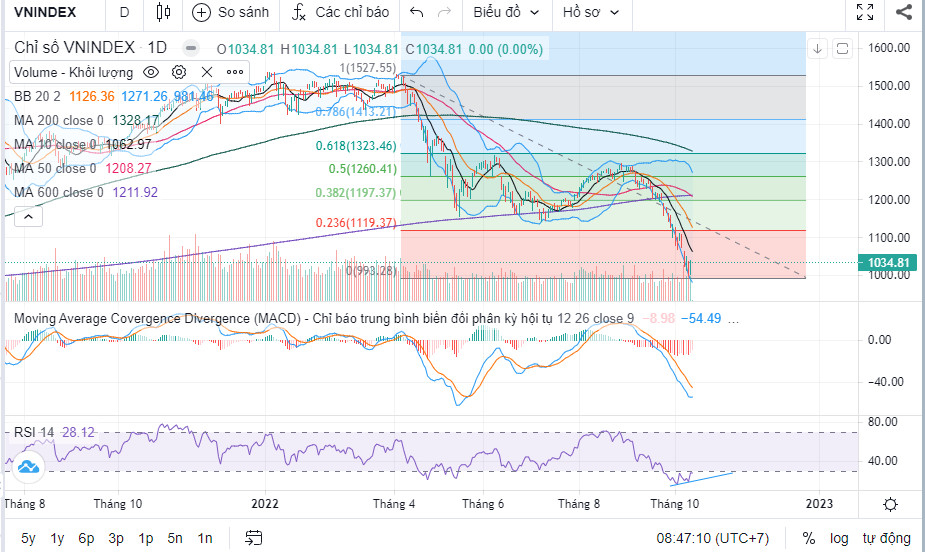Select the MA 200 close indicator legend
925x552 pixels.
(x=58, y=120)
